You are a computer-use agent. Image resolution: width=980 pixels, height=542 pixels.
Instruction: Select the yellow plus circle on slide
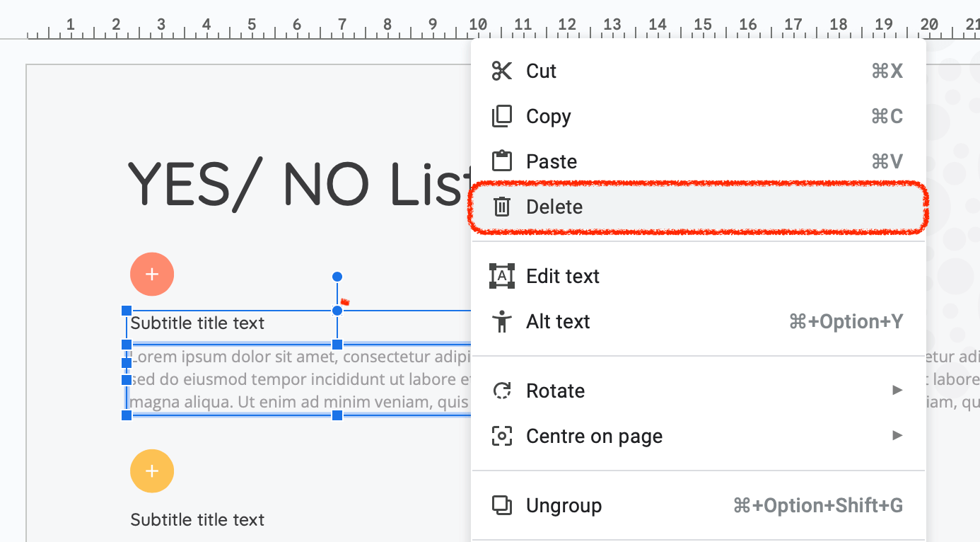(x=152, y=471)
